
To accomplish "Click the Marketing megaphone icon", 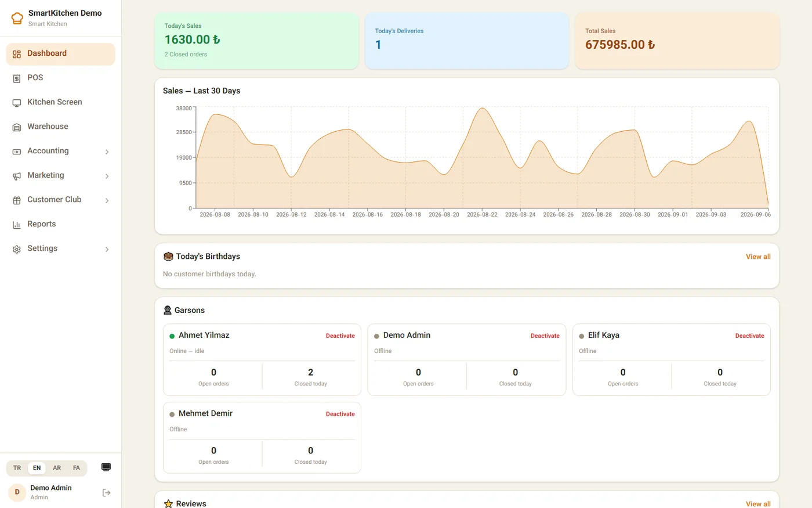I will click(x=17, y=176).
